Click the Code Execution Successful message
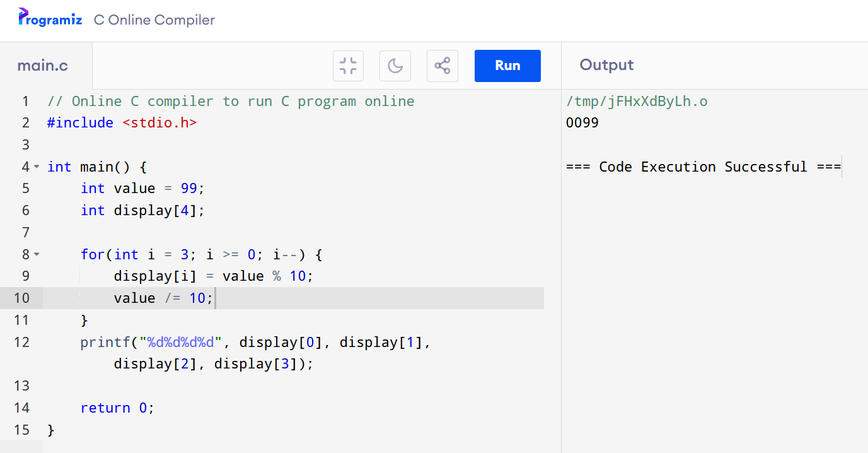 tap(703, 167)
